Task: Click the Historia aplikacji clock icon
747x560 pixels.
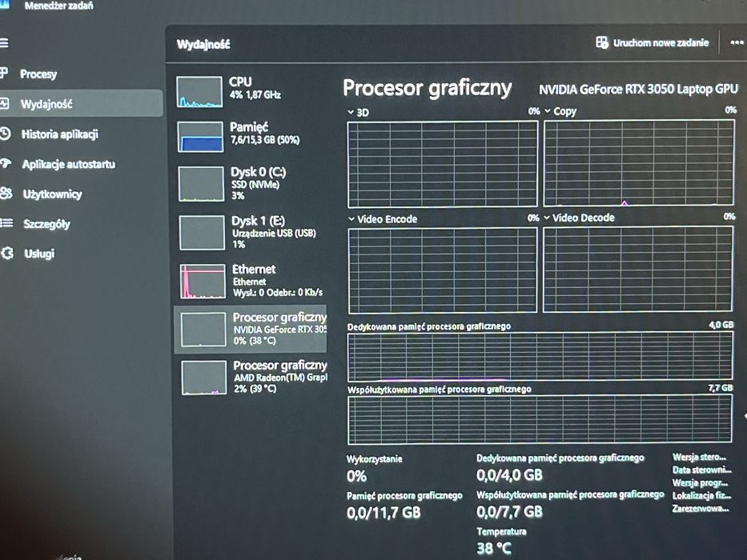Action: 6,134
